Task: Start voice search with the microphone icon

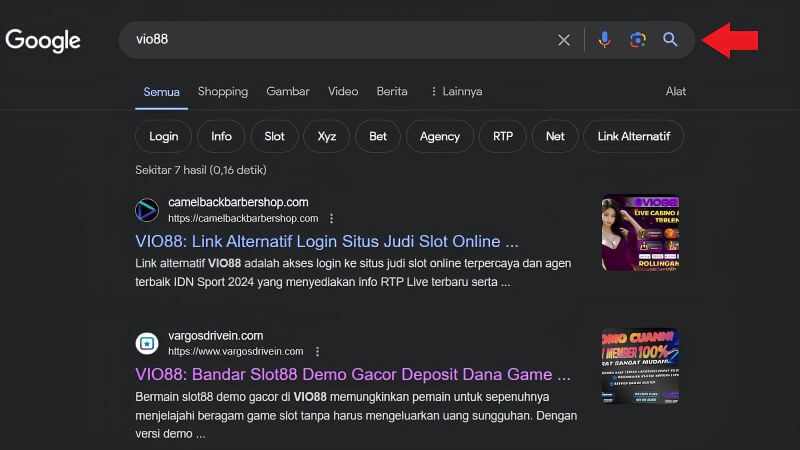Action: coord(604,39)
